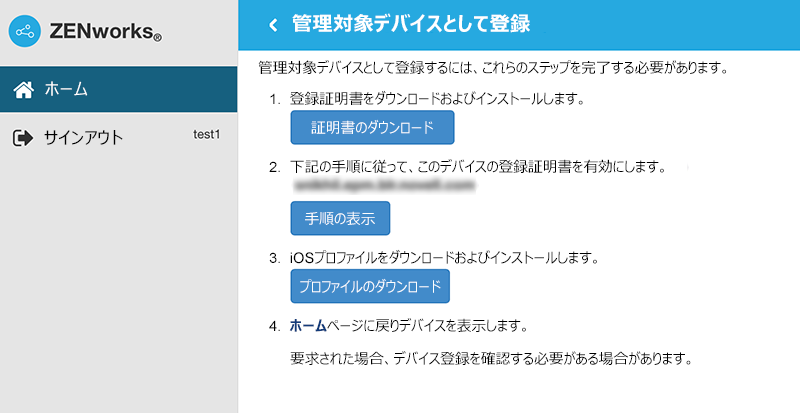Click the blurred server address text
This screenshot has height=413, width=800.
[383, 185]
